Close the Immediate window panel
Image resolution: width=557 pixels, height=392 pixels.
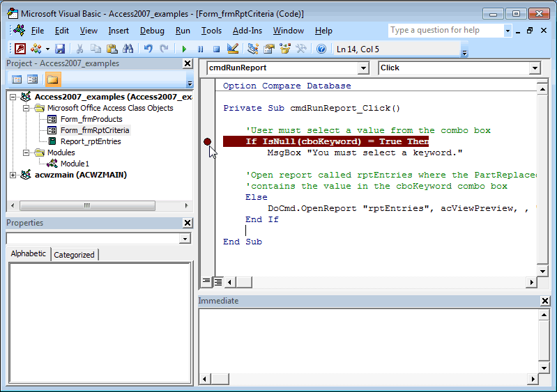pyautogui.click(x=545, y=301)
